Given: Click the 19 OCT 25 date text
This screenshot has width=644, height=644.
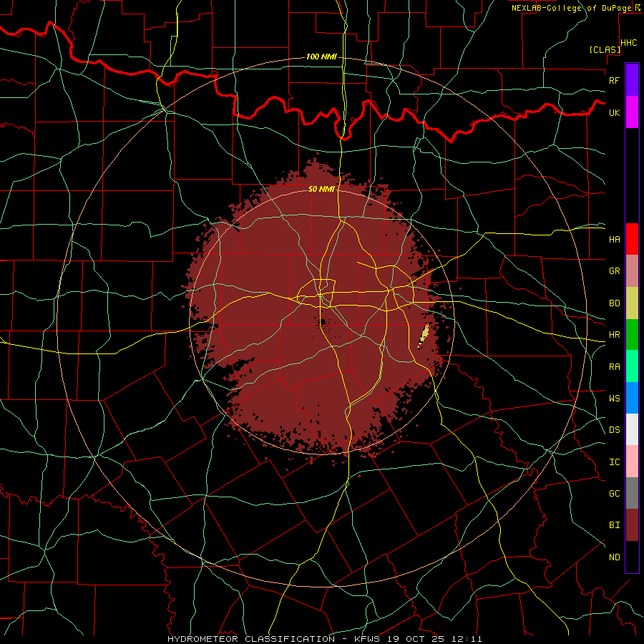Looking at the screenshot, I should point(415,639).
